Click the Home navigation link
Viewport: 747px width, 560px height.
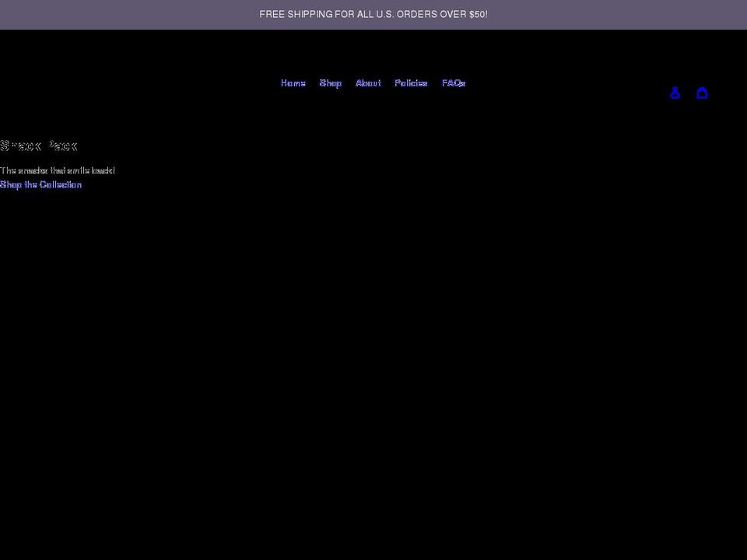click(x=293, y=82)
